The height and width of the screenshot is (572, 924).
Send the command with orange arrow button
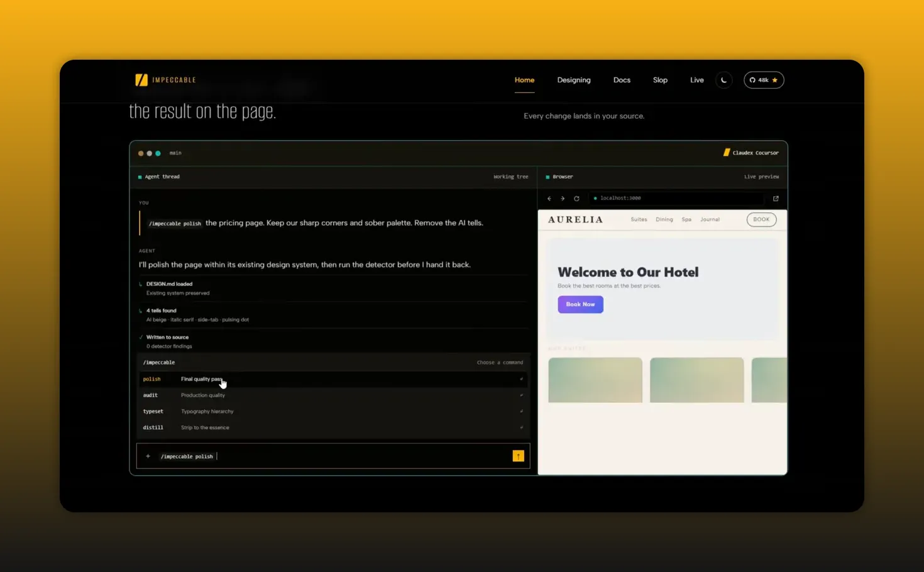[x=518, y=456]
